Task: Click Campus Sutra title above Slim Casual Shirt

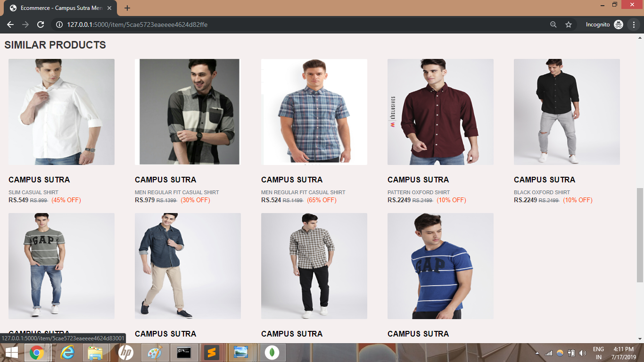Action: [x=39, y=180]
